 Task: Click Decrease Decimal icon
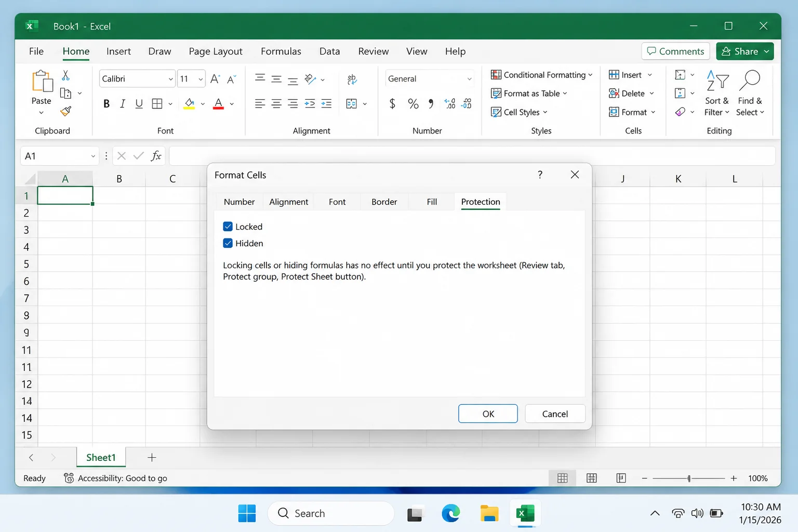coord(467,104)
